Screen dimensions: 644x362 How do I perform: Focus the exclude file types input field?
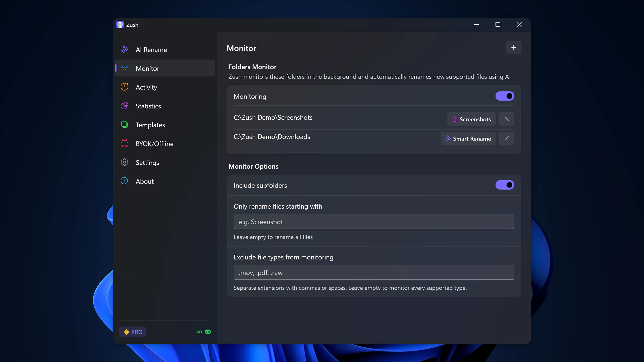[x=374, y=273]
